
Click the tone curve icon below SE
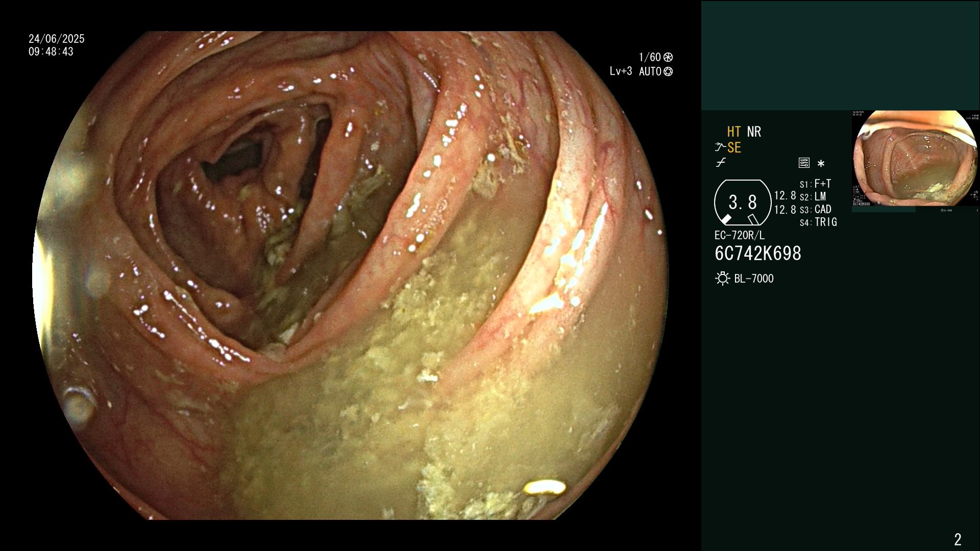[x=721, y=163]
